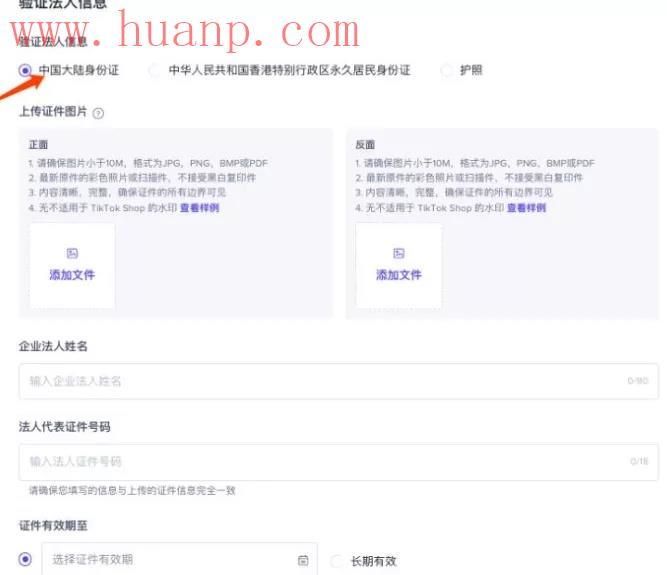Open 查看样例 link in 正面 panel
The height and width of the screenshot is (575, 667).
pyautogui.click(x=200, y=208)
